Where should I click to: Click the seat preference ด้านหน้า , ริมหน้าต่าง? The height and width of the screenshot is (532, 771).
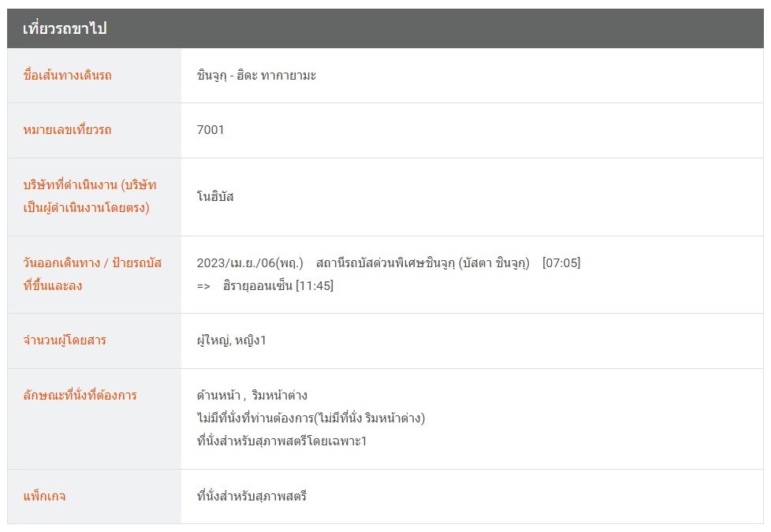251,395
